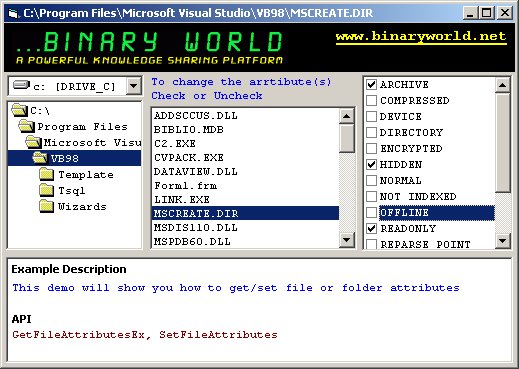This screenshot has height=369, width=519.
Task: Select MSPDB60.DLL in the file list
Action: (245, 241)
